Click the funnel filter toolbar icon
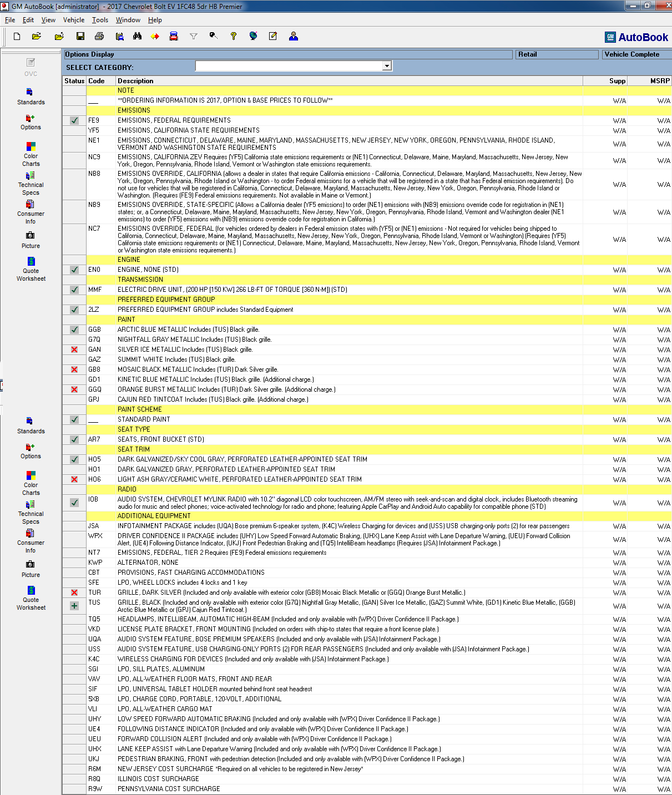672x795 pixels. pyautogui.click(x=194, y=37)
